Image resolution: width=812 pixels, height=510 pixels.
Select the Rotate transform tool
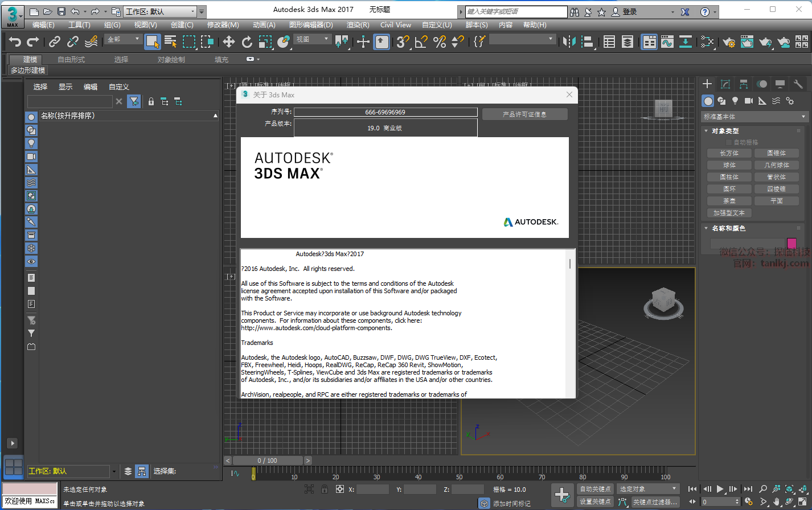coord(247,42)
